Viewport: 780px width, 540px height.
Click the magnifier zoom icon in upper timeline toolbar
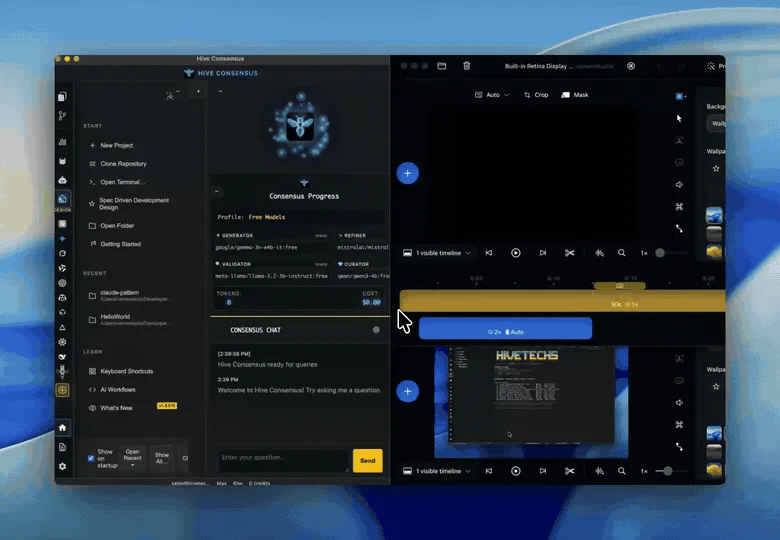pyautogui.click(x=622, y=253)
